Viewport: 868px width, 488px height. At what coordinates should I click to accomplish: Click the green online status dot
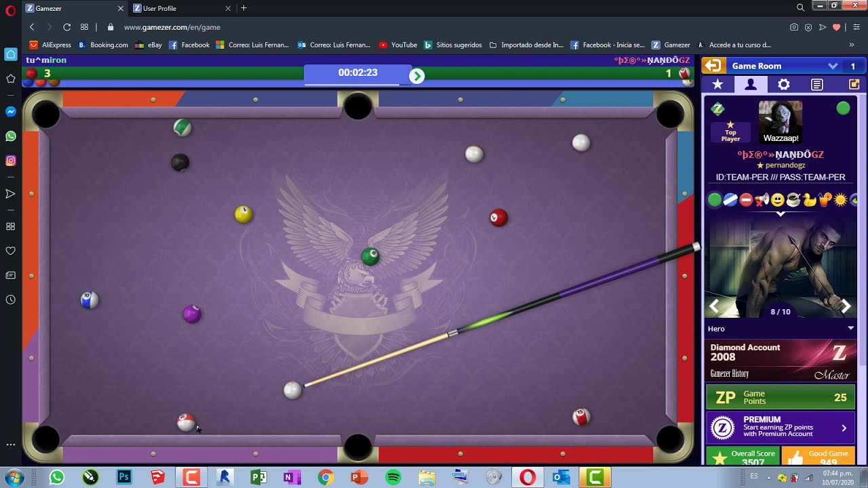(x=843, y=108)
